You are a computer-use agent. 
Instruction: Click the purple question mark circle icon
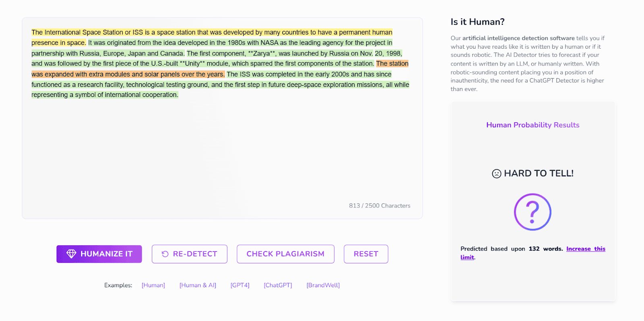coord(533,212)
